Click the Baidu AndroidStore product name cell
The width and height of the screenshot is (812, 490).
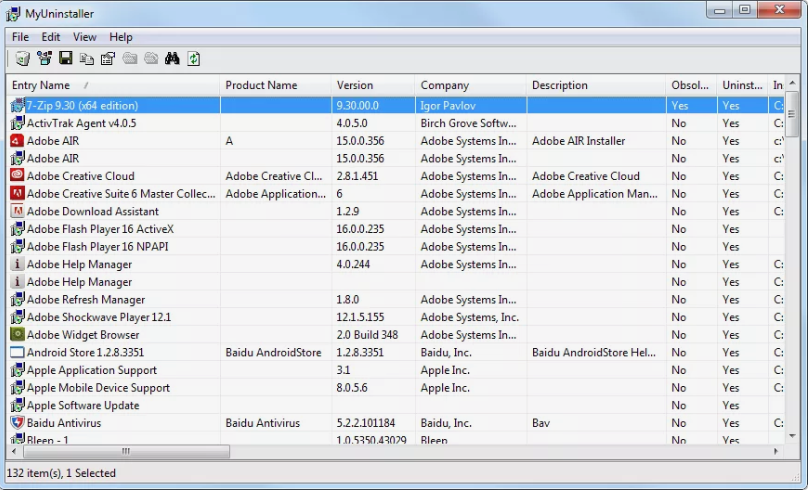pos(273,353)
